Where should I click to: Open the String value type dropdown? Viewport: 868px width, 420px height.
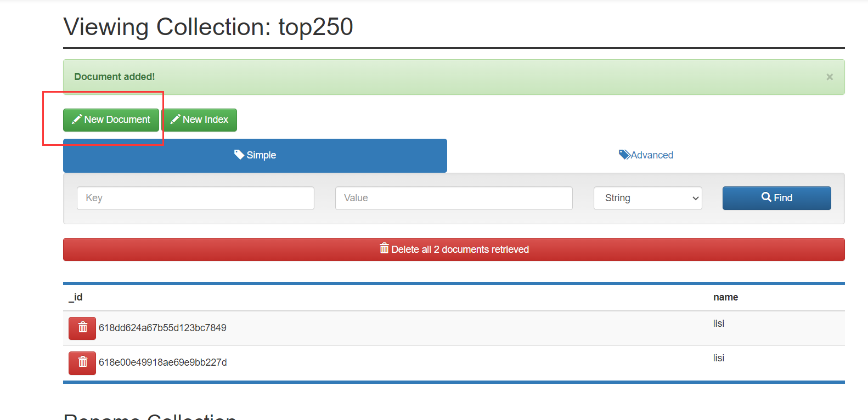point(647,198)
